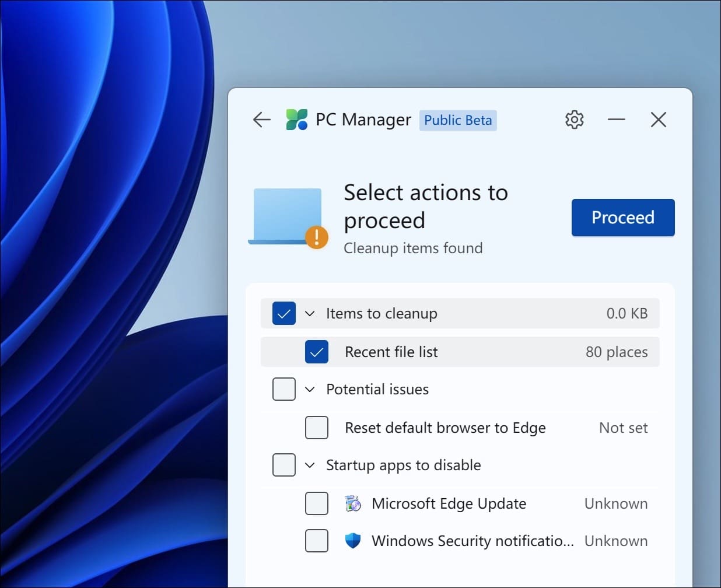Uncheck the Recent file list item
The image size is (721, 588).
click(316, 352)
